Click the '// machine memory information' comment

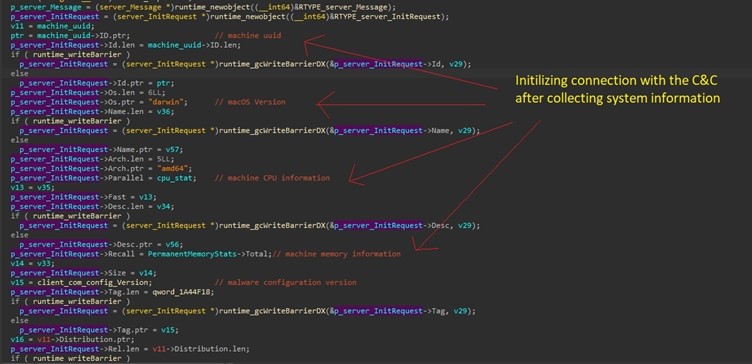point(336,254)
